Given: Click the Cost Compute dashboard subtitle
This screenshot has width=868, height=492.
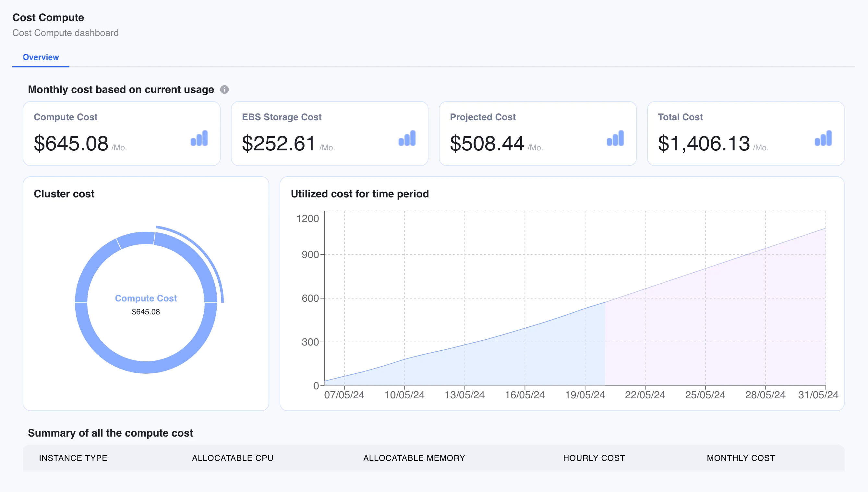Looking at the screenshot, I should click(65, 33).
